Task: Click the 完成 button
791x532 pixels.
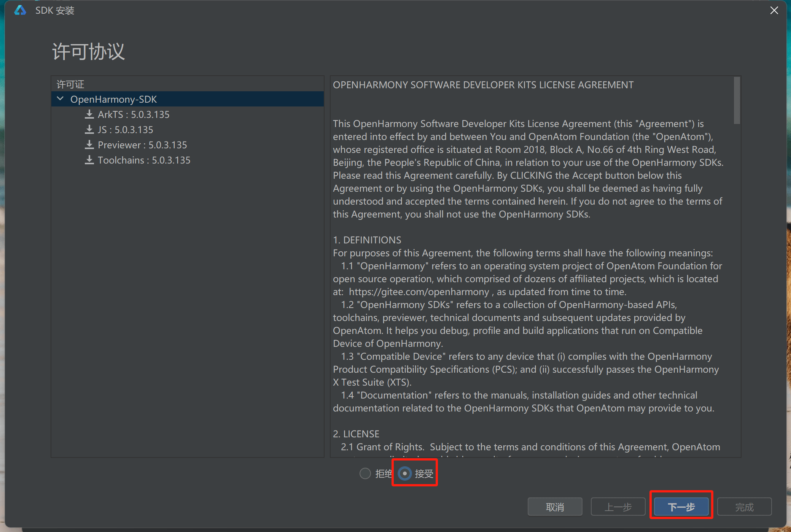Action: [x=744, y=507]
